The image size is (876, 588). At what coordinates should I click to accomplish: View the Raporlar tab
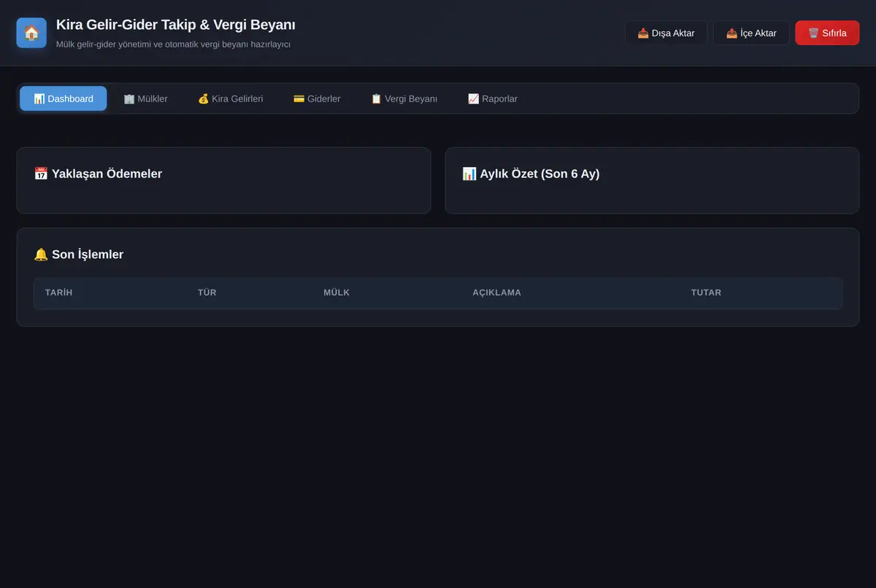pos(493,98)
